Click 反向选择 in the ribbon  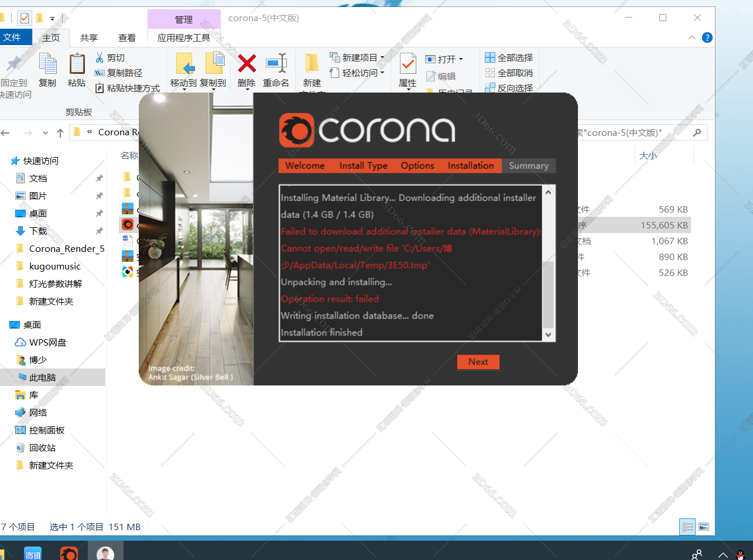click(509, 88)
